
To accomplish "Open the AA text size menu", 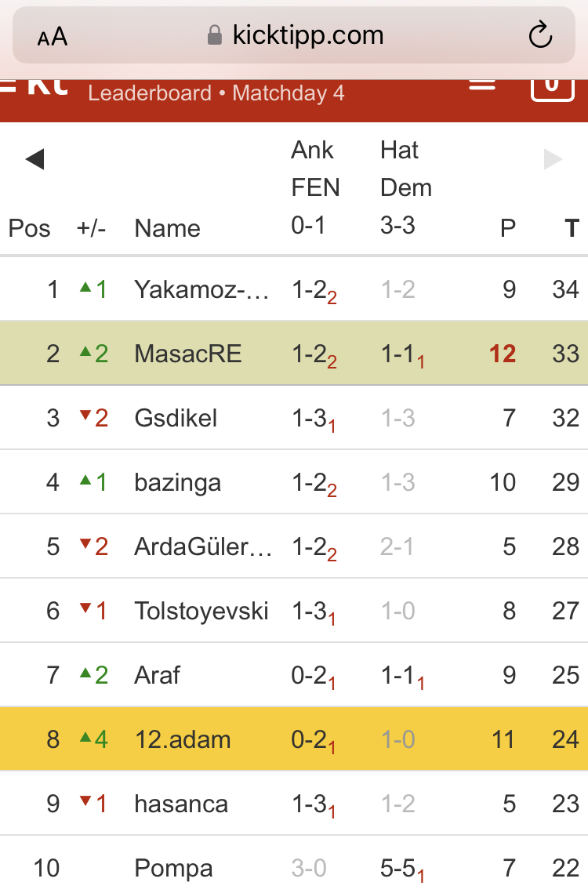I will click(53, 37).
